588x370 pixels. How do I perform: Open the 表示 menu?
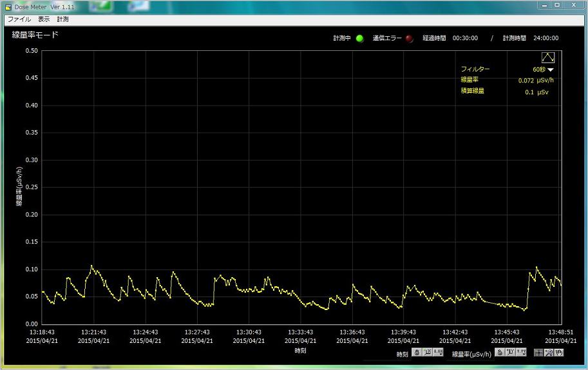[x=44, y=19]
